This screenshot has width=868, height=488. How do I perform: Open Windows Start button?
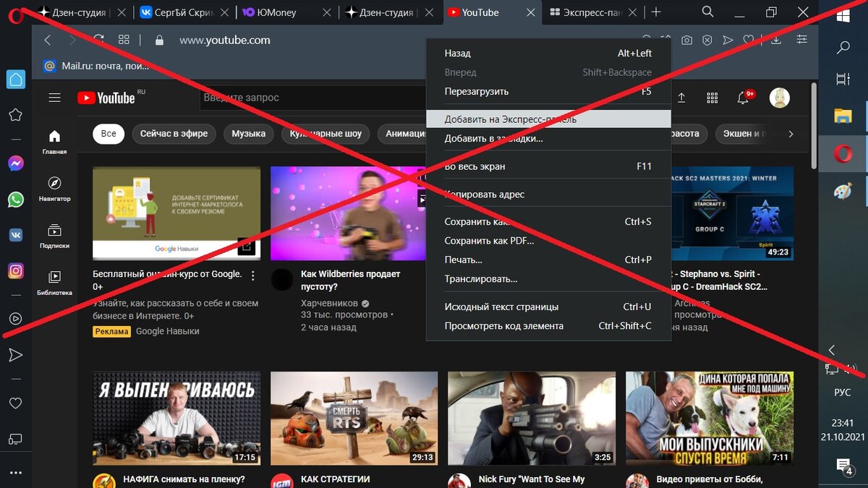(x=843, y=15)
